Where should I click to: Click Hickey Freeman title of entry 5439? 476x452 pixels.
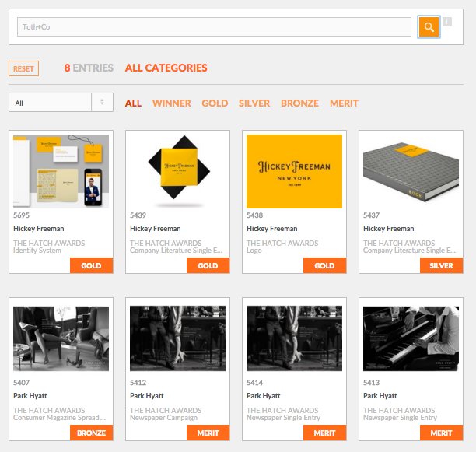(x=155, y=229)
